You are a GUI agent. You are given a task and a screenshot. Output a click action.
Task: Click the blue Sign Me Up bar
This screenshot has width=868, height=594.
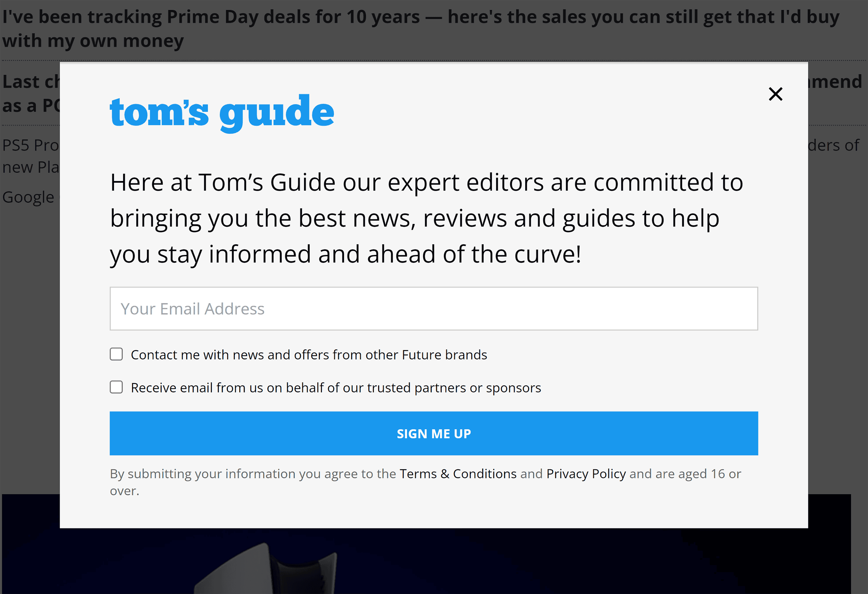click(433, 434)
